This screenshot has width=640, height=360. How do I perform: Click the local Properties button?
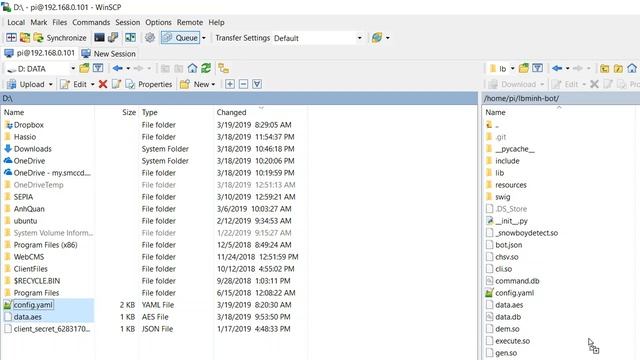[x=149, y=84]
